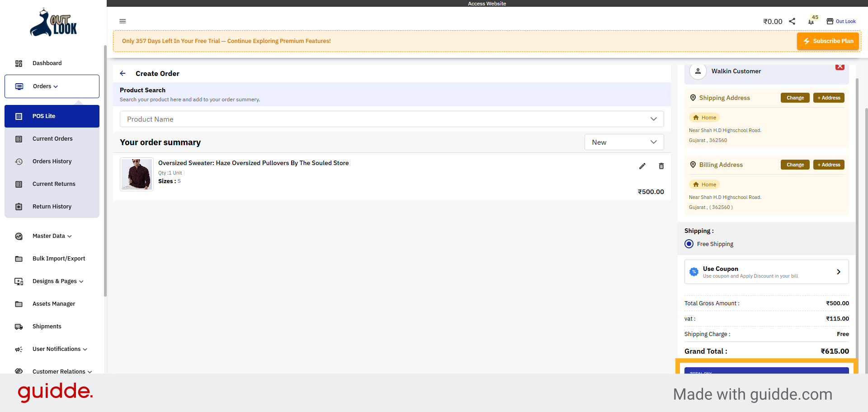Click the ₹0.00 wallet balance
Image resolution: width=868 pixels, height=412 pixels.
[773, 21]
